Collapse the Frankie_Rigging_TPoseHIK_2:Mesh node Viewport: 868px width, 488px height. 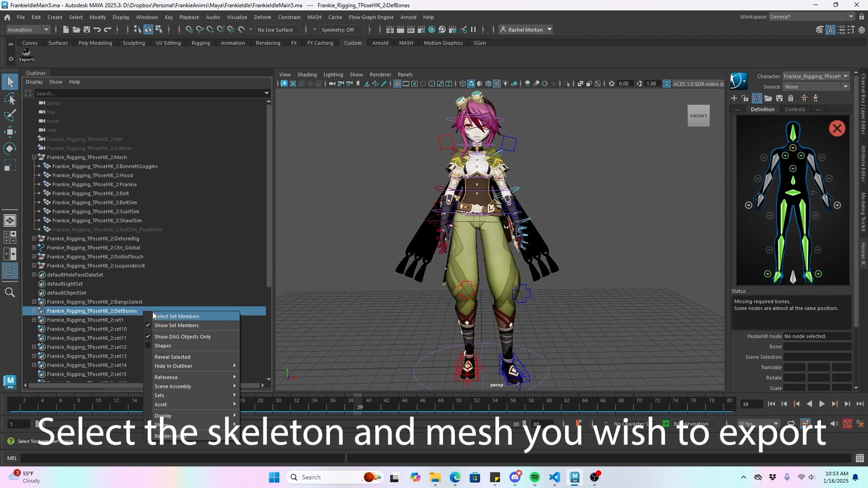pyautogui.click(x=34, y=157)
